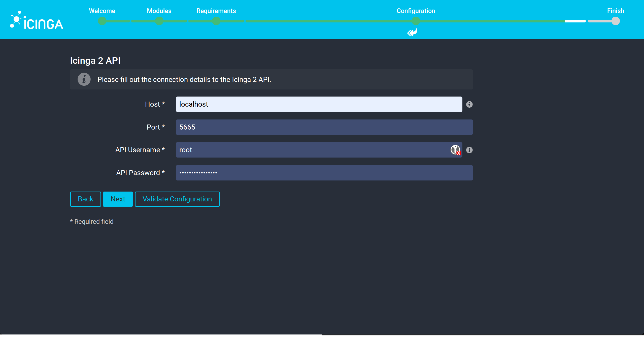
Task: Click the double back arrow under Configuration
Action: (x=412, y=32)
